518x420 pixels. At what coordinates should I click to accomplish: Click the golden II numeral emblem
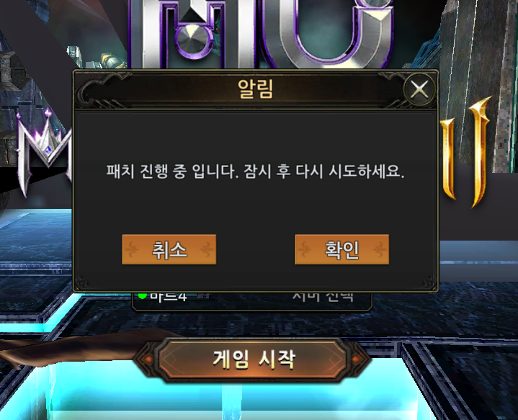[x=464, y=153]
